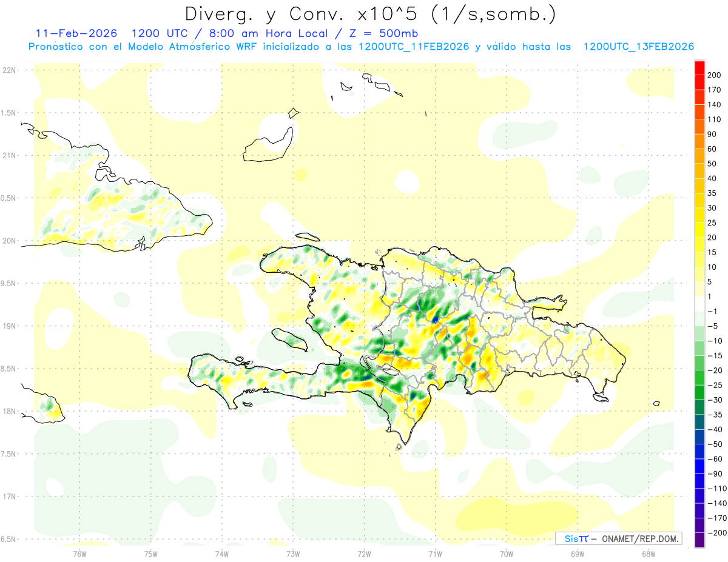Select the white swatch between 1 and -1
Image resolution: width=728 pixels, height=562 pixels.
699,304
